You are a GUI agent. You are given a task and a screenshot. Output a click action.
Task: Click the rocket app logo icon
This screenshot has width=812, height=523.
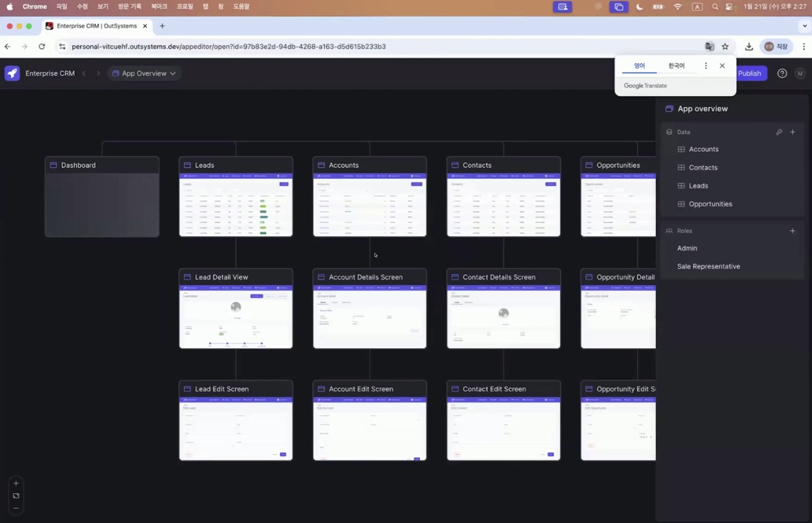12,73
